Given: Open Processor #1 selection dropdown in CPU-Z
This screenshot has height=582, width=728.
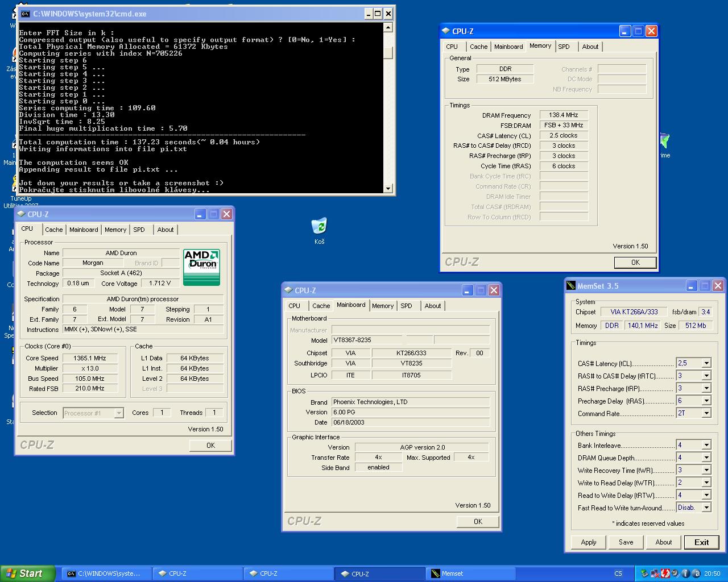Looking at the screenshot, I should [x=119, y=413].
